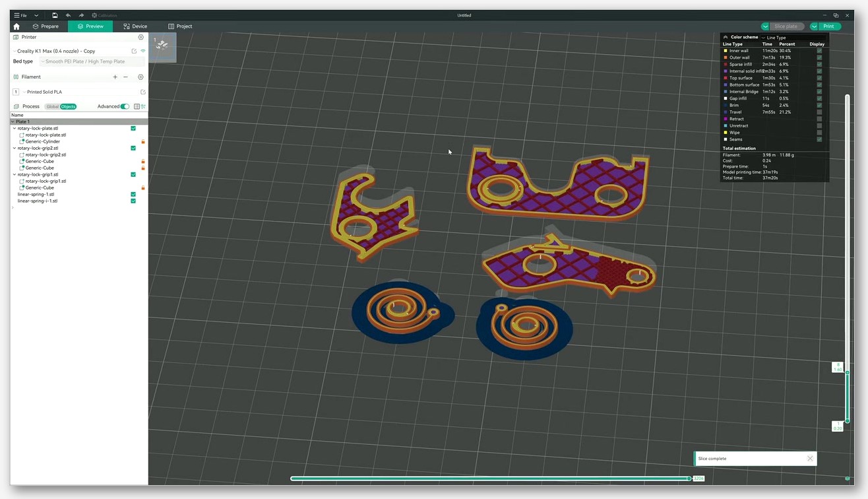
Task: Click lock icon on Generic-Cylinder row
Action: [143, 141]
